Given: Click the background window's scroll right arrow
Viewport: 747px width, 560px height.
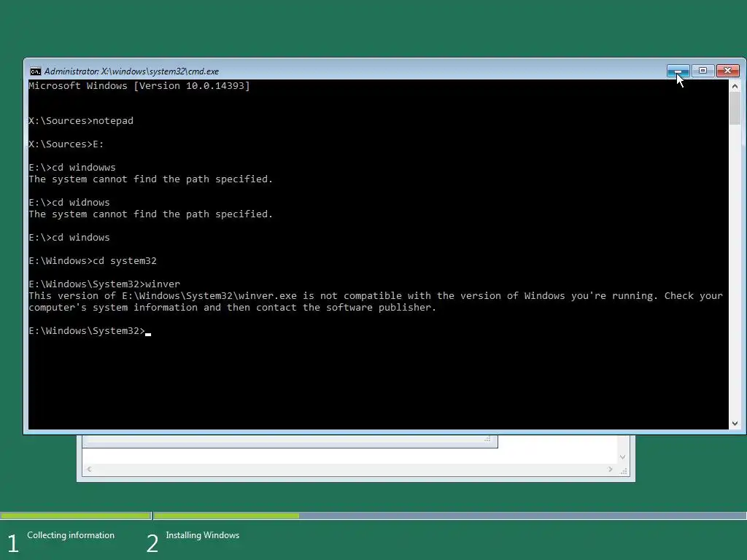Looking at the screenshot, I should tap(611, 470).
